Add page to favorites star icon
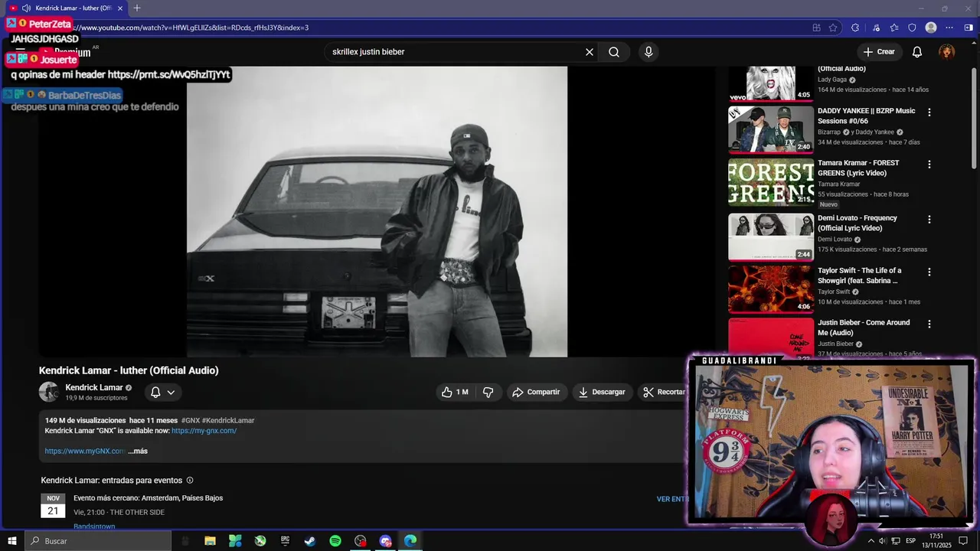The width and height of the screenshot is (980, 551). point(833,28)
